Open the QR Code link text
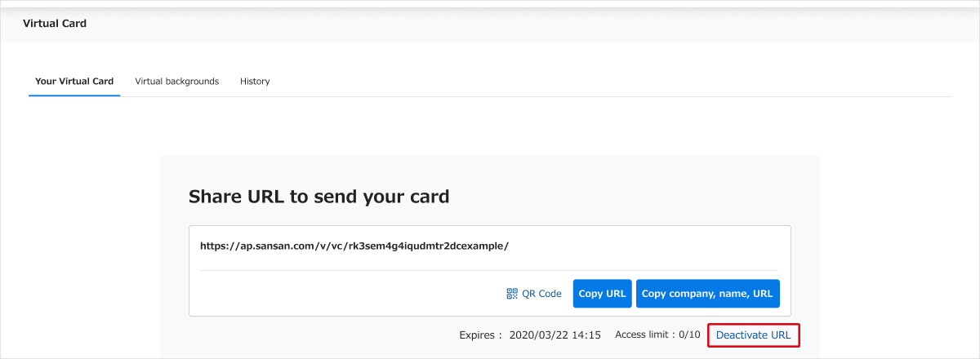The width and height of the screenshot is (980, 359). coord(541,294)
